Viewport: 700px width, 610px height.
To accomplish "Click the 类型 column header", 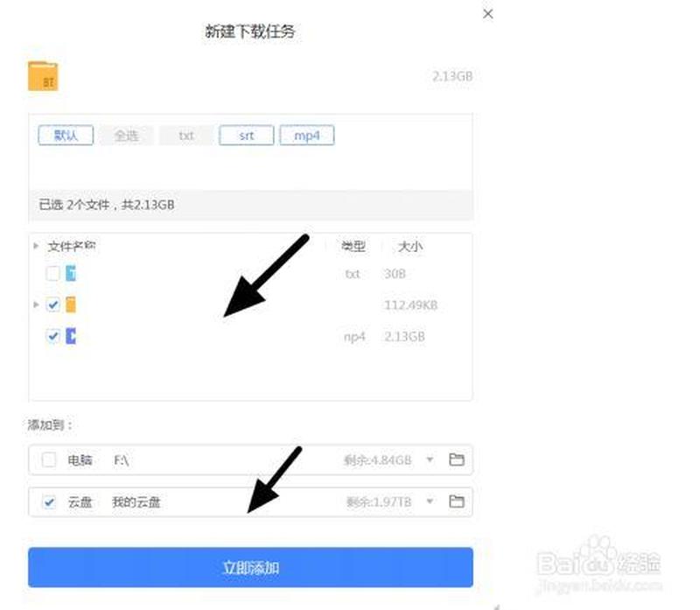I will 353,246.
